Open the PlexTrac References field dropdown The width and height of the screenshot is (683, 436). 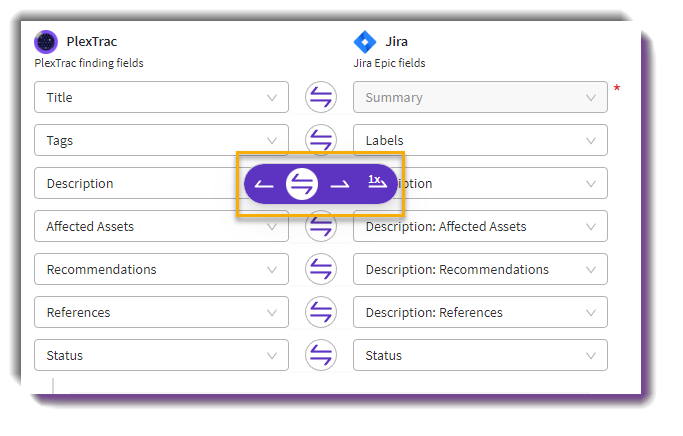[162, 312]
